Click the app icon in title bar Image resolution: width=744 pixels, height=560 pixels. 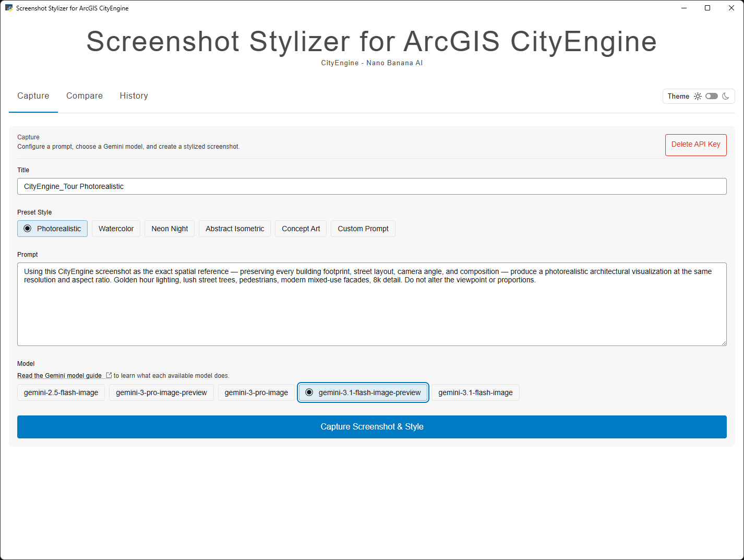[9, 8]
